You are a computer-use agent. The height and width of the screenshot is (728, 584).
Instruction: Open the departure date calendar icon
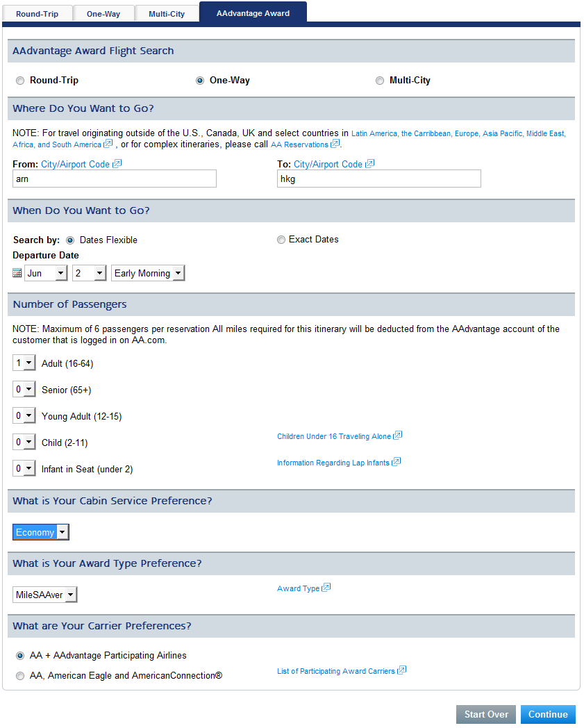click(x=17, y=273)
